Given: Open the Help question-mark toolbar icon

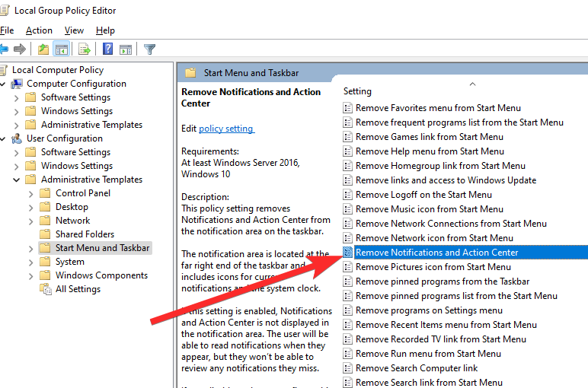Looking at the screenshot, I should click(107, 49).
